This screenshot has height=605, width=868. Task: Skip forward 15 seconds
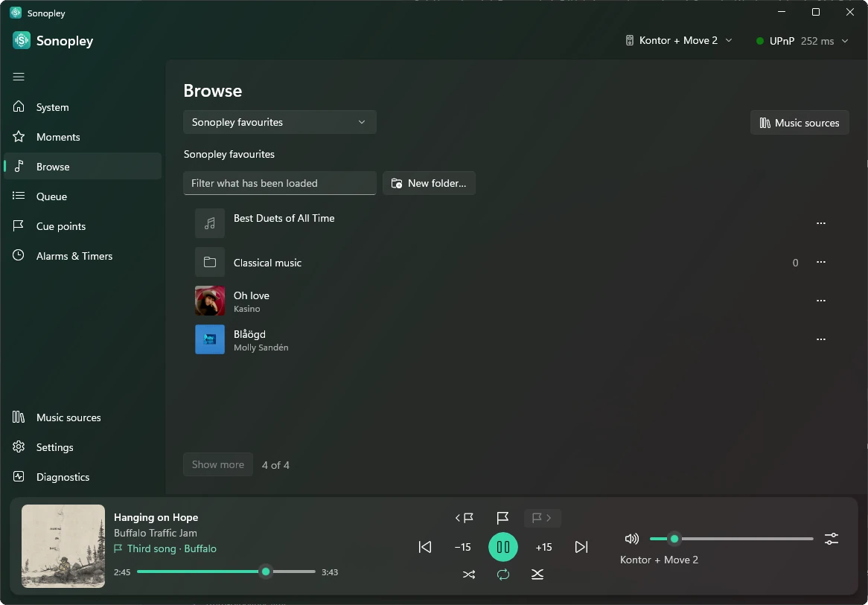point(543,547)
